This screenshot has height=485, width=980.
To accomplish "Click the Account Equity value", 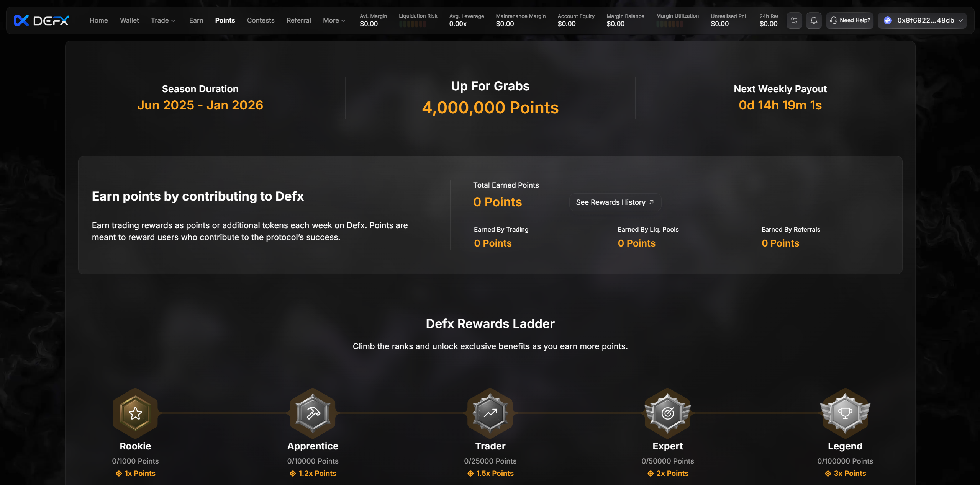I will click(x=567, y=24).
